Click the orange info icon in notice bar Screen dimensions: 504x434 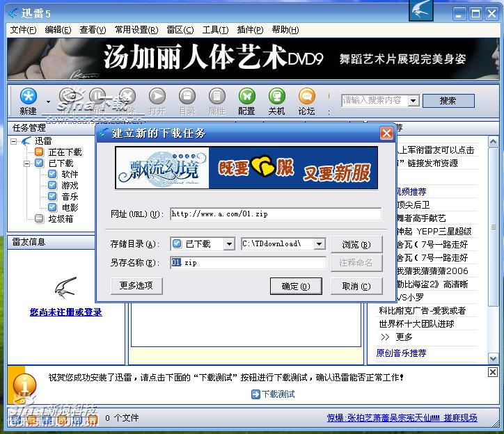pyautogui.click(x=24, y=384)
